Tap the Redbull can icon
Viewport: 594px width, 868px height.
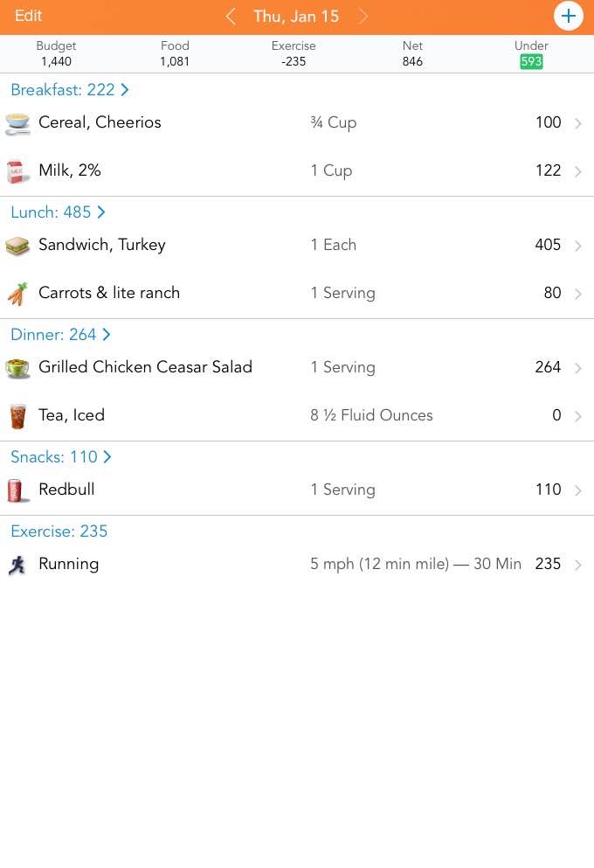(x=17, y=490)
